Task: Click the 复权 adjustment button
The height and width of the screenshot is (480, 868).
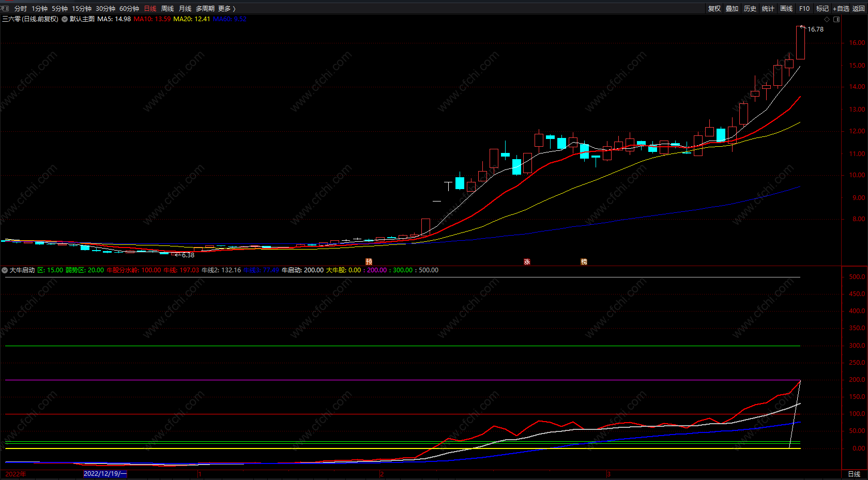Action: pos(714,9)
